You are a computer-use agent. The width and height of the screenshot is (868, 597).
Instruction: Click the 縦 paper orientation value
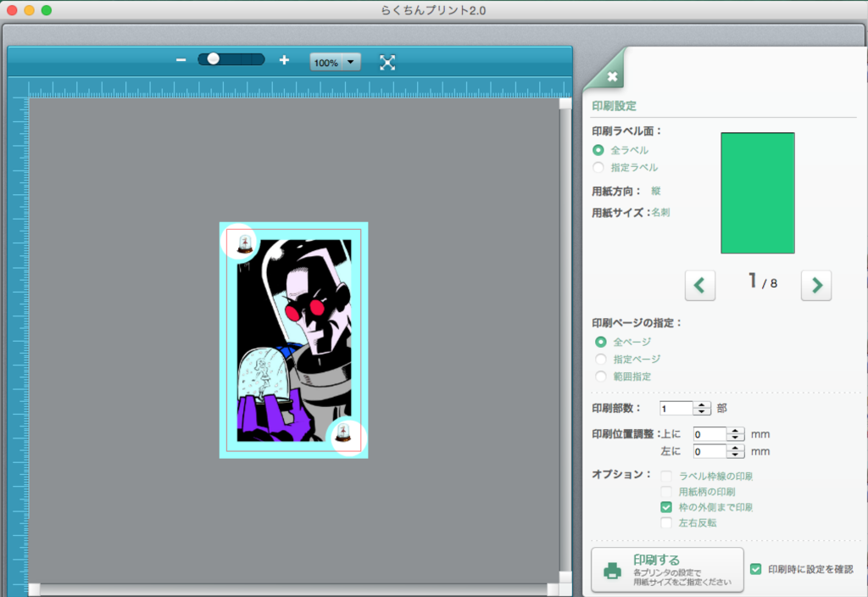656,191
